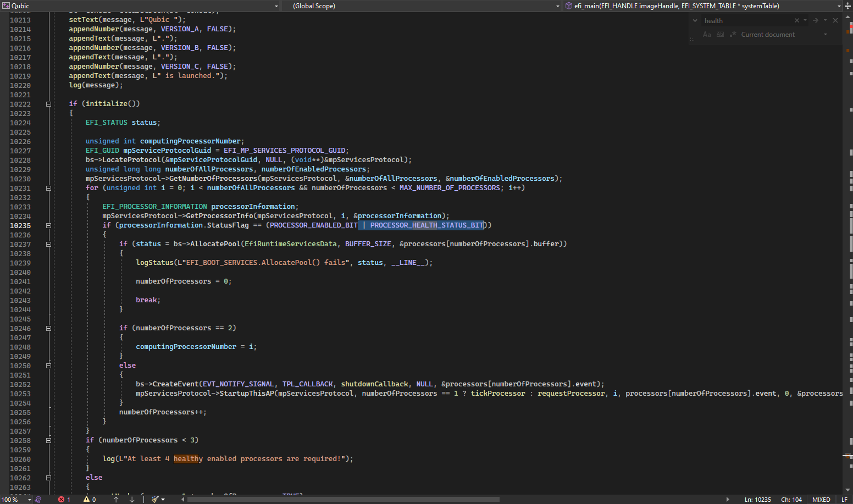Viewport: 853px width, 504px height.
Task: Click the code health indicator icon
Action: [38, 500]
